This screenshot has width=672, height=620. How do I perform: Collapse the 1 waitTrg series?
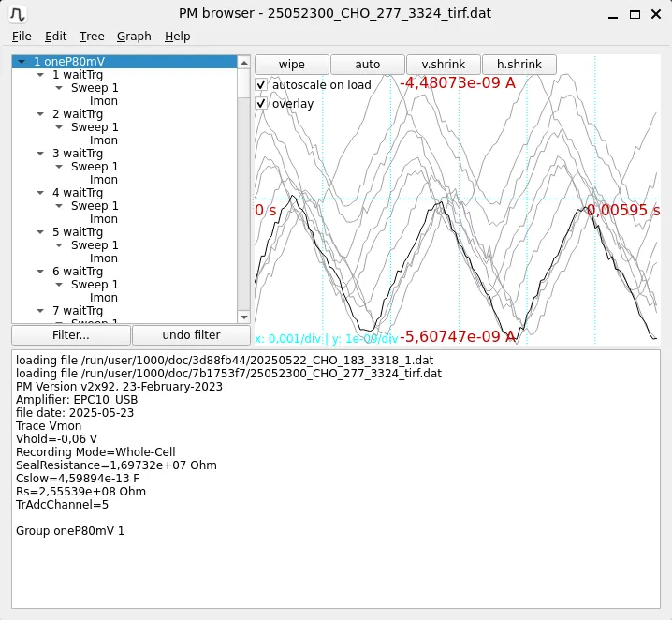coord(40,75)
